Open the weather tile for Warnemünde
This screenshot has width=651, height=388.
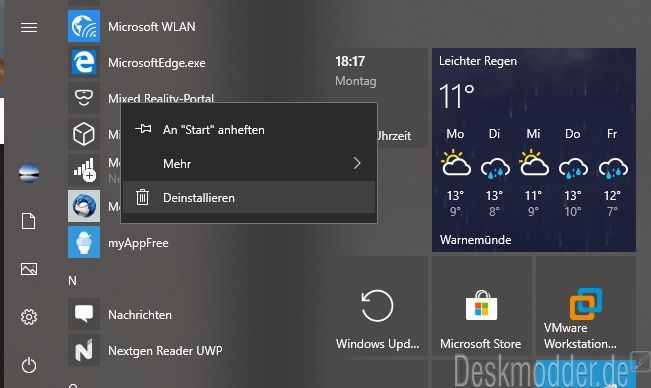(x=534, y=150)
